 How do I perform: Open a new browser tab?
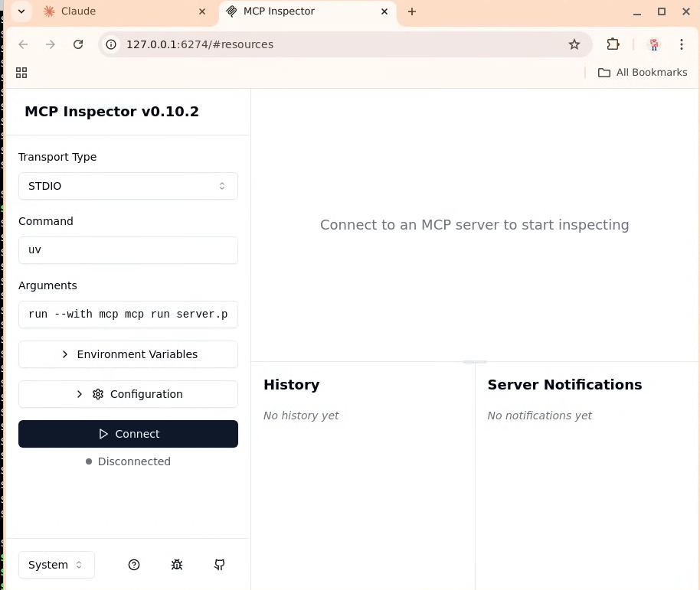(411, 11)
